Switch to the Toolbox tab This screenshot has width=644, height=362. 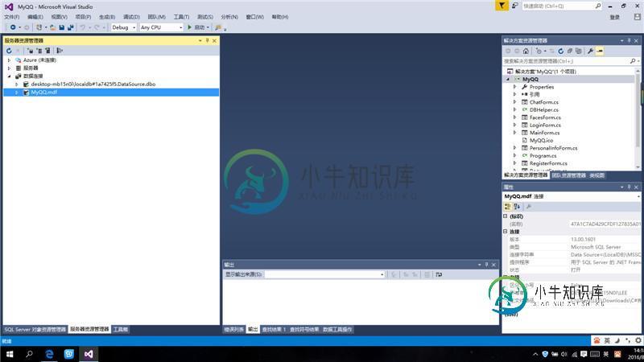point(120,330)
